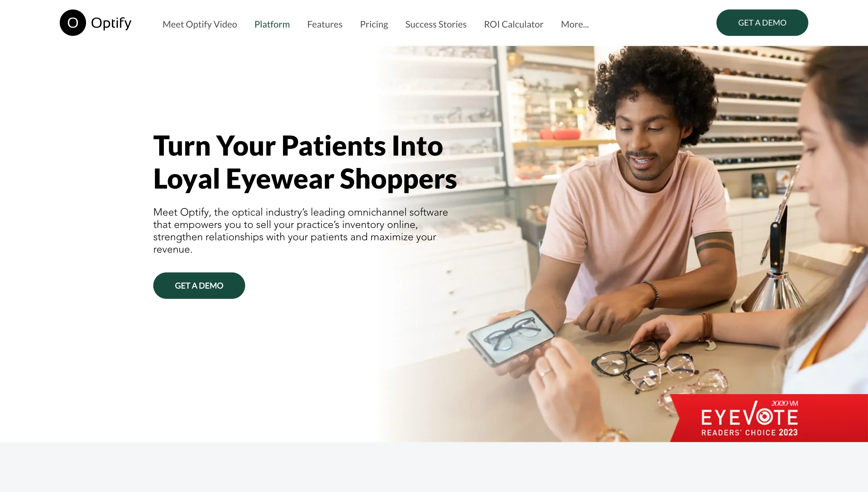Click the ROI Calculator navigation icon
The image size is (868, 492).
pos(513,24)
